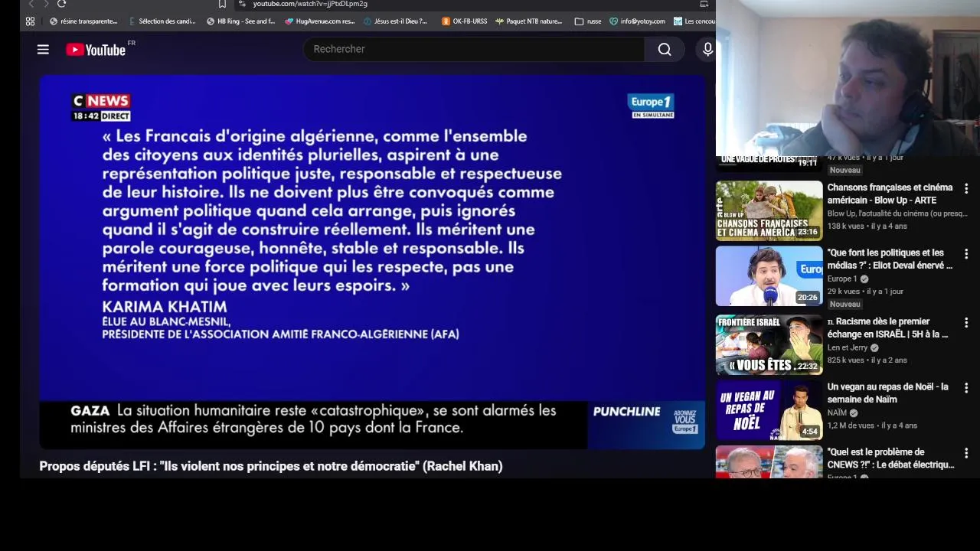Open the Paquet NTB nature bookmark
This screenshot has width=980, height=551.
[x=528, y=21]
